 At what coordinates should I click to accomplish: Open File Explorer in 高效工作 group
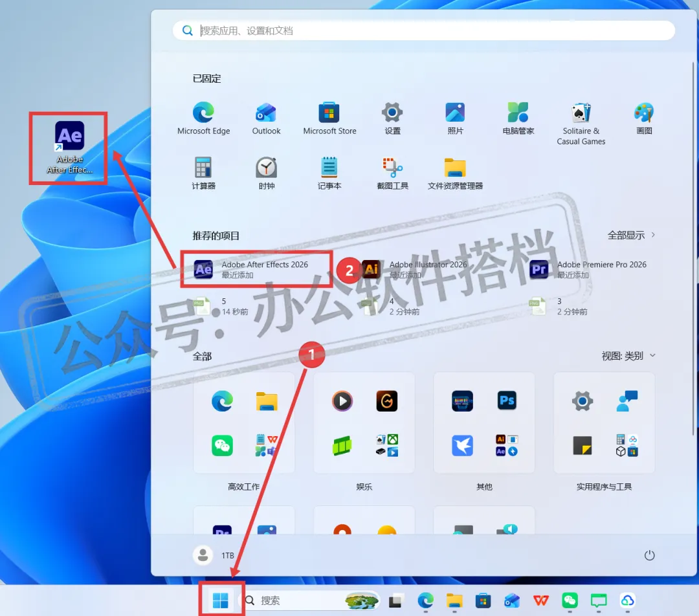(267, 401)
